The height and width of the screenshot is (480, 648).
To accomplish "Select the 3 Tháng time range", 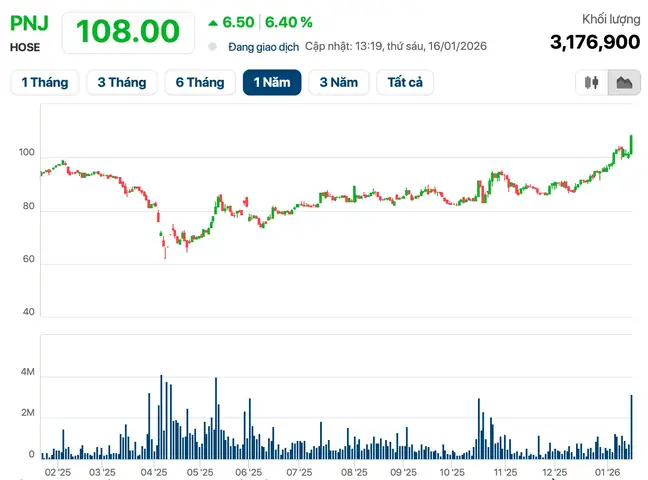I will pyautogui.click(x=122, y=82).
